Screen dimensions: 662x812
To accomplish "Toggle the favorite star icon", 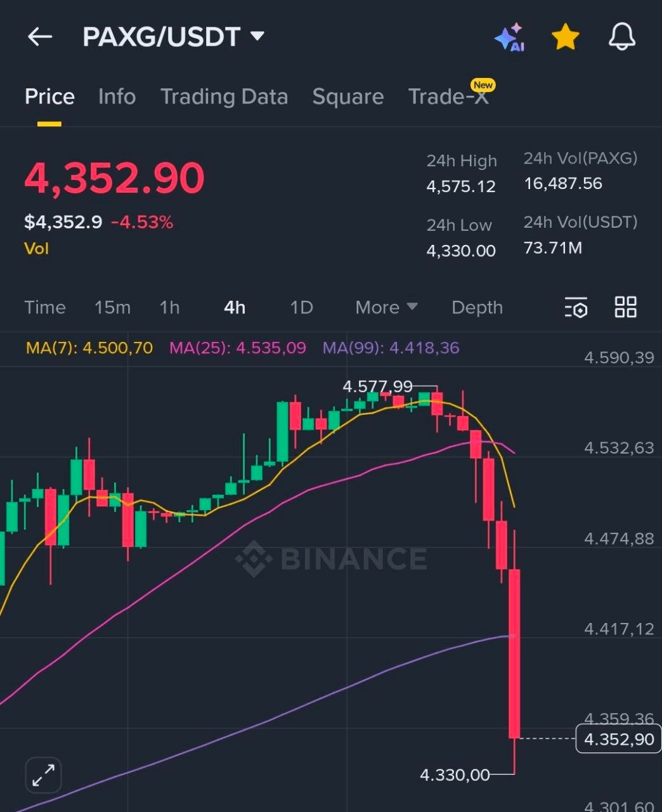I will (x=565, y=37).
